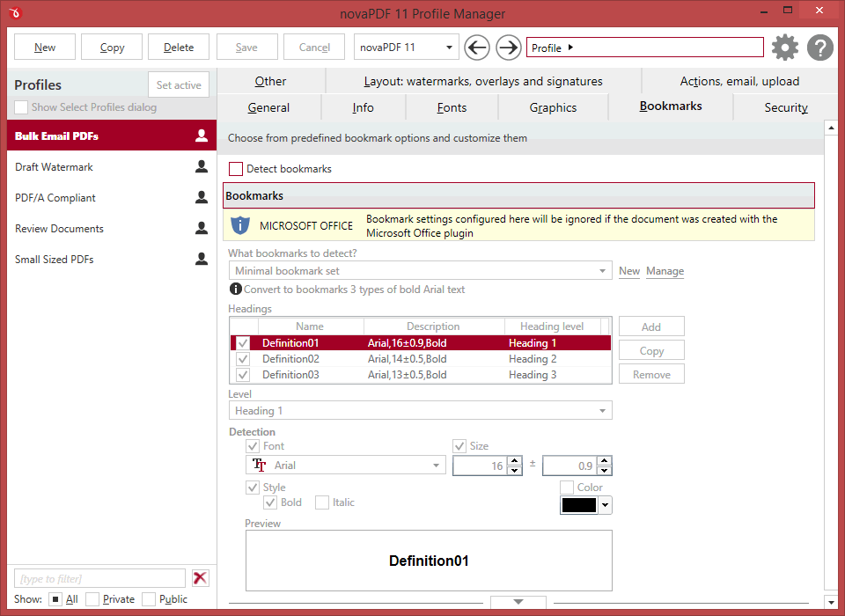845x616 pixels.
Task: Enable the Italic style checkbox
Action: (322, 502)
